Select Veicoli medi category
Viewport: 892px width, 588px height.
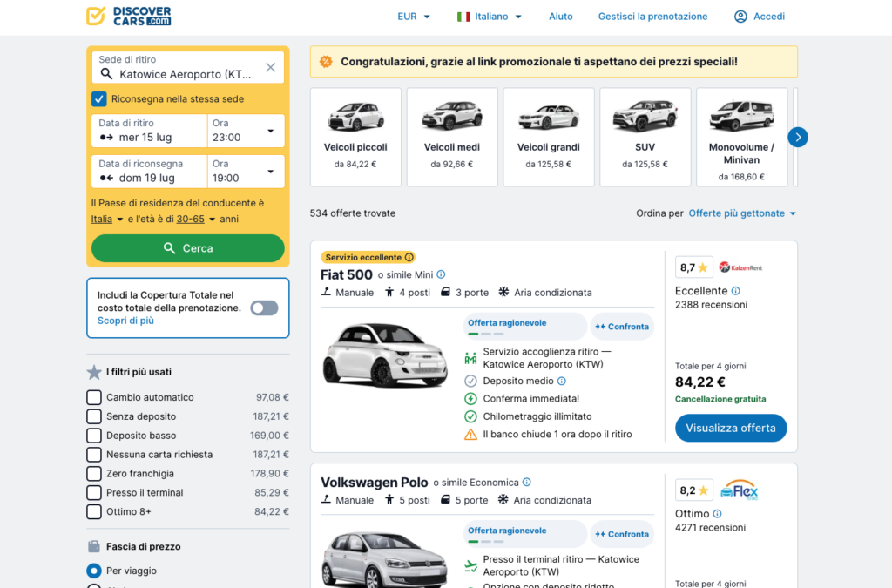(452, 137)
